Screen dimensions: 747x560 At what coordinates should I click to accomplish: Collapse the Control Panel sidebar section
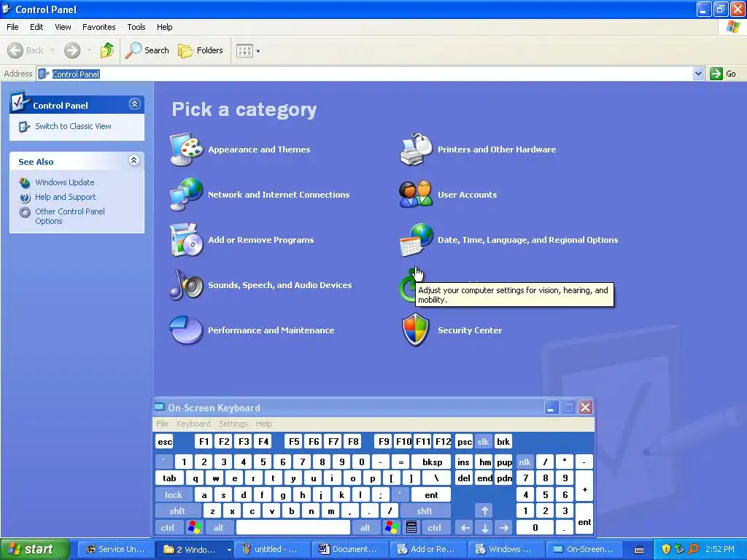coord(135,104)
